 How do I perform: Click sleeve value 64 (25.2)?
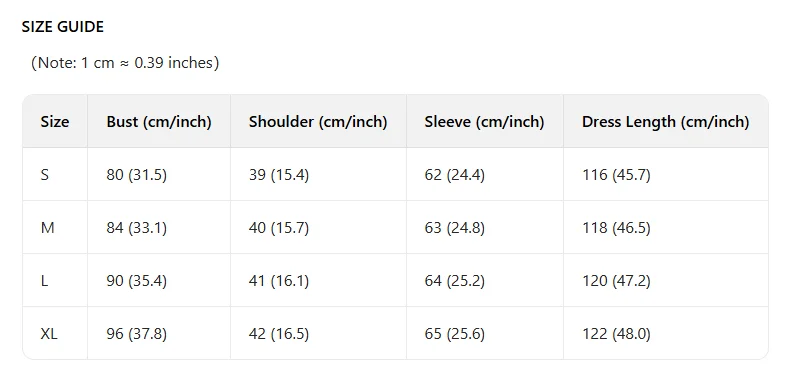click(x=455, y=281)
